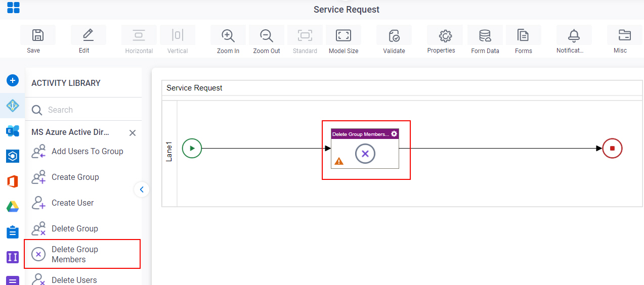Image resolution: width=644 pixels, height=285 pixels.
Task: Open Notifications bell icon
Action: 574,35
